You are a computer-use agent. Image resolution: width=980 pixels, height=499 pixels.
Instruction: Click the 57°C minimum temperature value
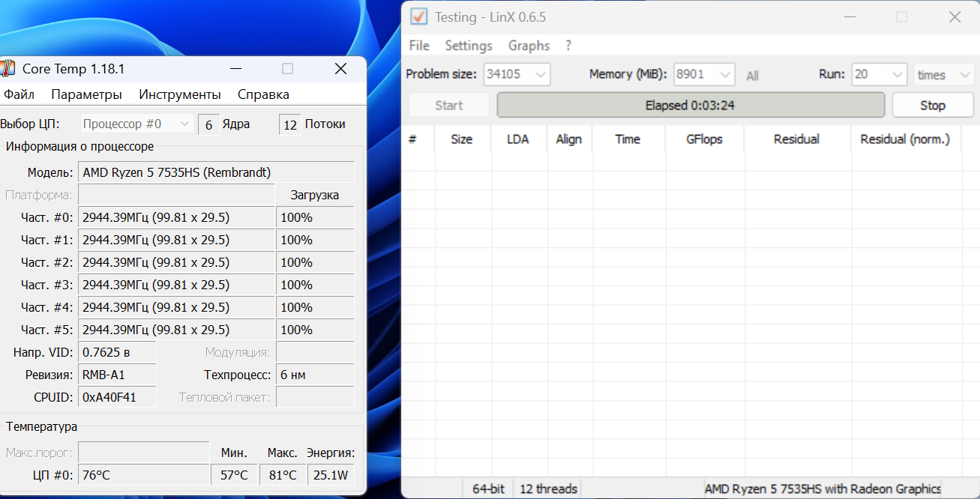pyautogui.click(x=234, y=475)
